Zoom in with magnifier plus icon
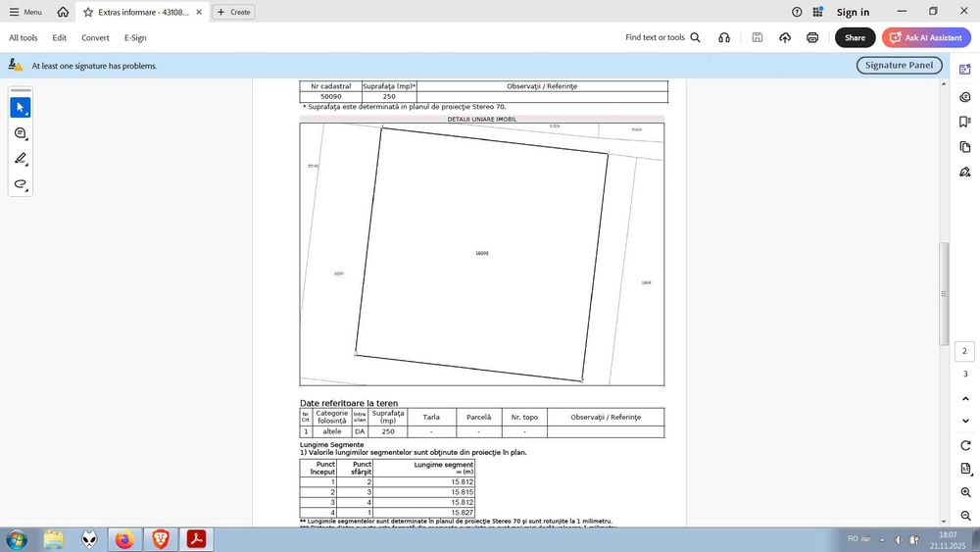The image size is (980, 552). (x=965, y=492)
